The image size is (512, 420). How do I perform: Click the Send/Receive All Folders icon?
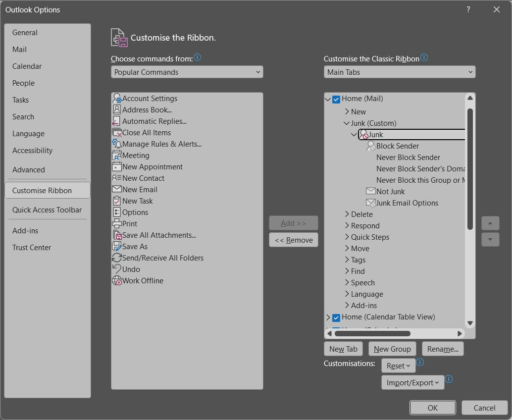pos(116,258)
